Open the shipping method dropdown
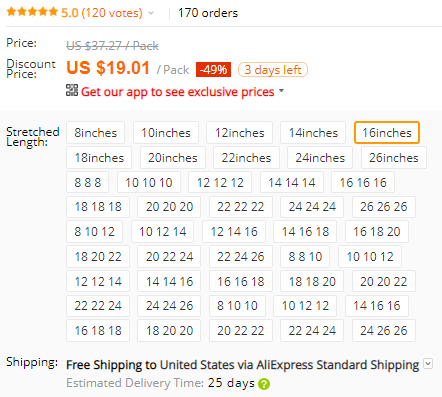Screen dimensions: 442x397 click(428, 364)
